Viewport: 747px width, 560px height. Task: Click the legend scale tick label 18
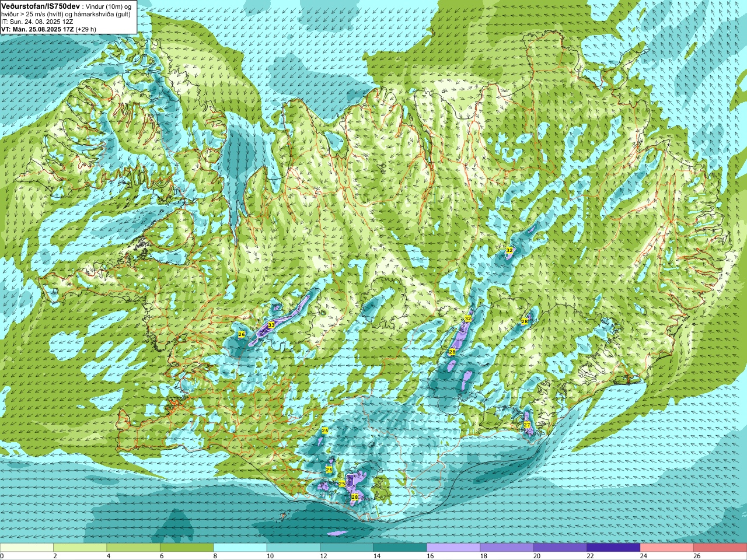484,556
